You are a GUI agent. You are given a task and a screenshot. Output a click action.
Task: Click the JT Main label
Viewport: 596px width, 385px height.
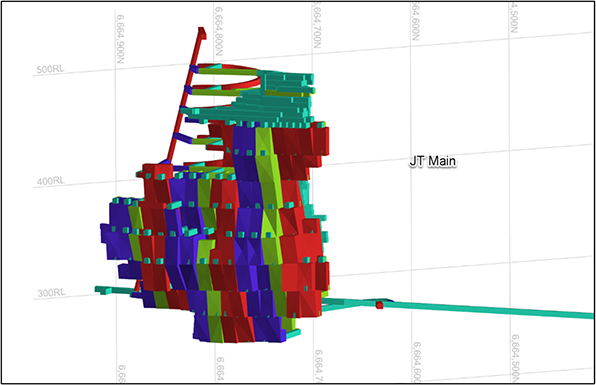pos(433,161)
